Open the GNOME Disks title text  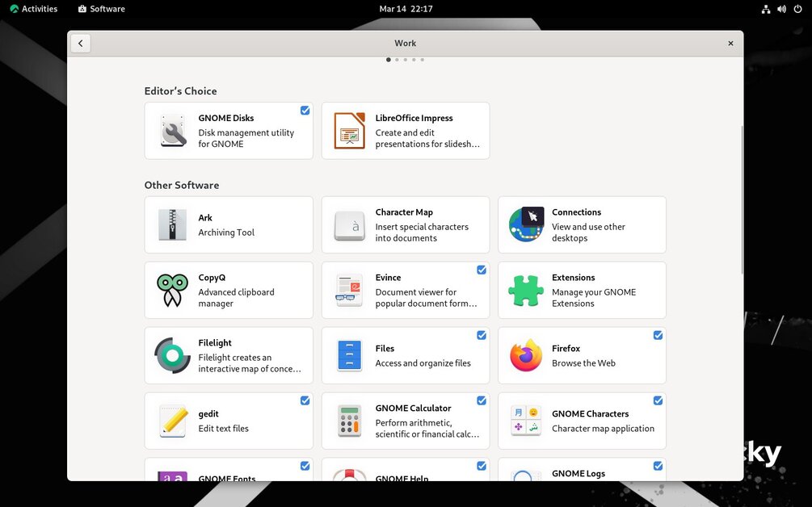tap(225, 118)
